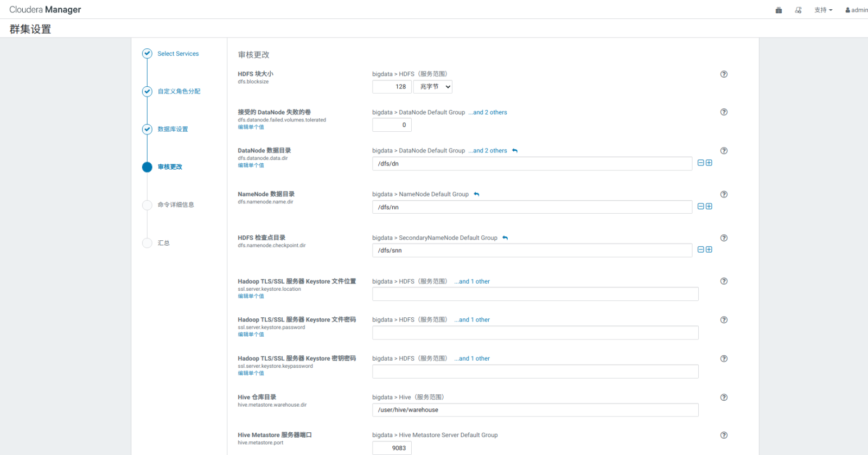Click 编辑单个值 under DataNode 数据目录
The width and height of the screenshot is (868, 455).
tap(251, 165)
